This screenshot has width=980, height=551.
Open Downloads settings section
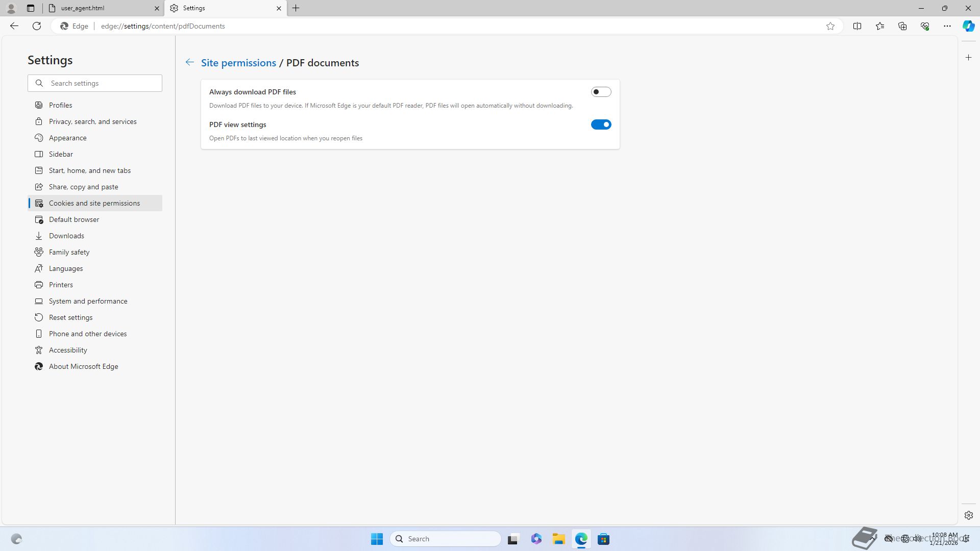coord(66,236)
